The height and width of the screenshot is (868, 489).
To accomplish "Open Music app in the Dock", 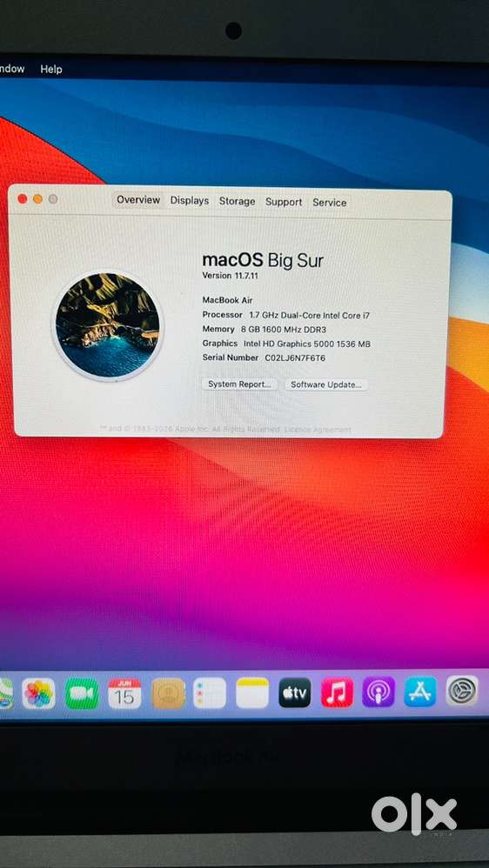I will click(337, 692).
